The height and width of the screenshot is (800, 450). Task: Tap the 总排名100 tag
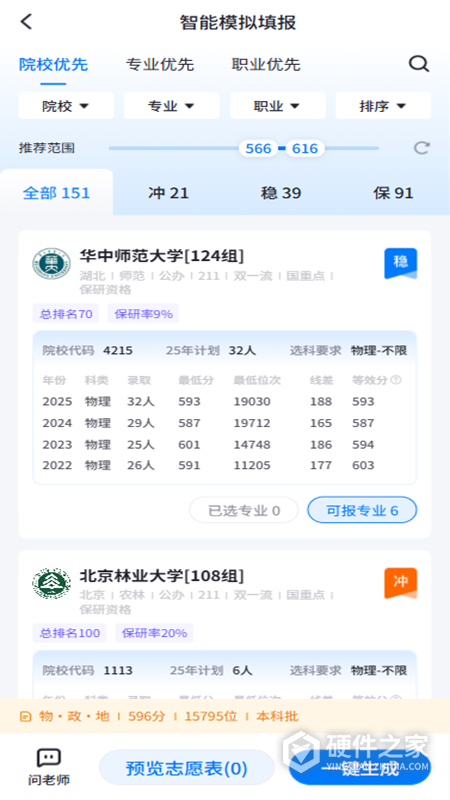click(x=70, y=633)
